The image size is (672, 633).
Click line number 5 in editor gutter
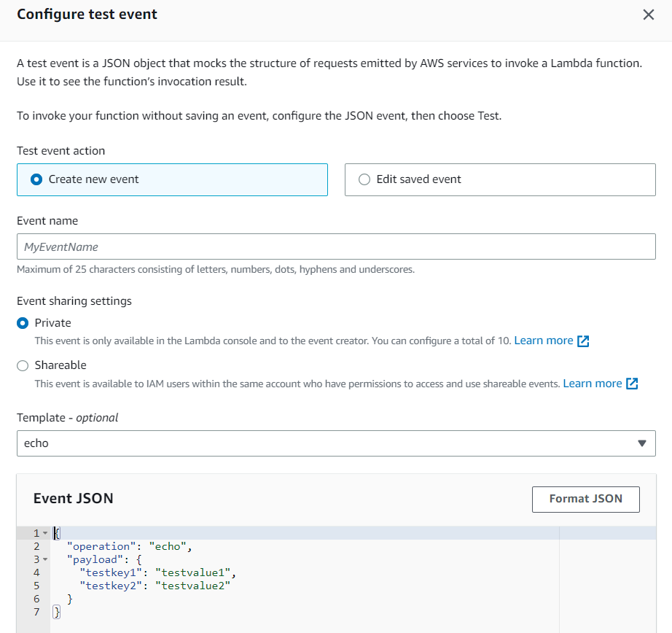(36, 586)
